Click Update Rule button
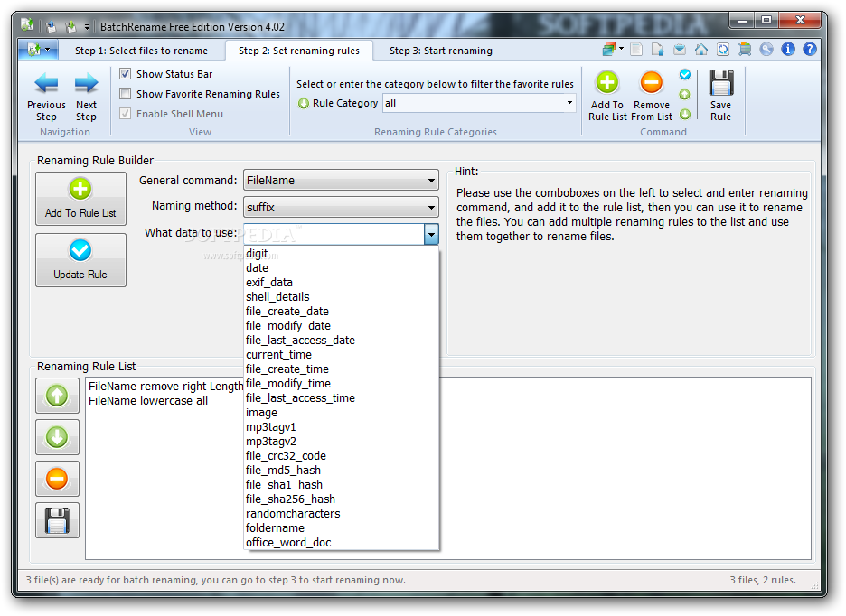Screen dimensions: 846x616 (x=81, y=260)
